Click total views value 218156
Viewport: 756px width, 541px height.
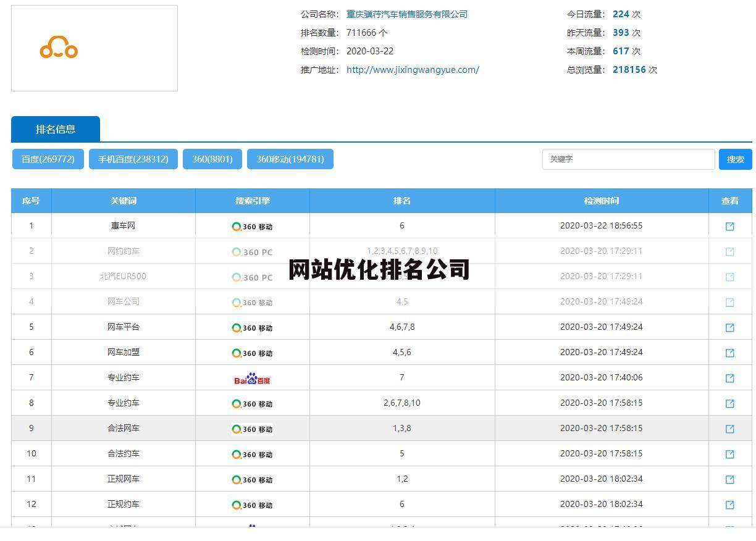629,70
